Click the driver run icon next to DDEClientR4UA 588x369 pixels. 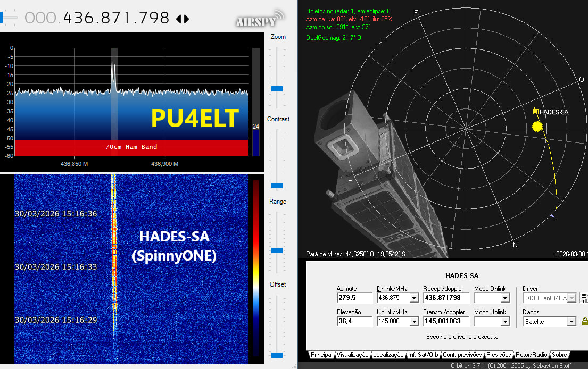[584, 298]
